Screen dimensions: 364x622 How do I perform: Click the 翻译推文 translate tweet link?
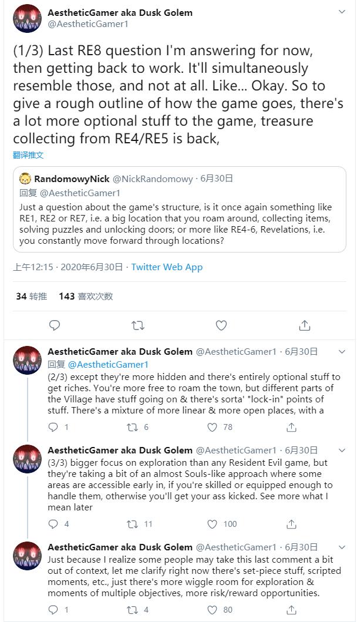click(x=28, y=155)
